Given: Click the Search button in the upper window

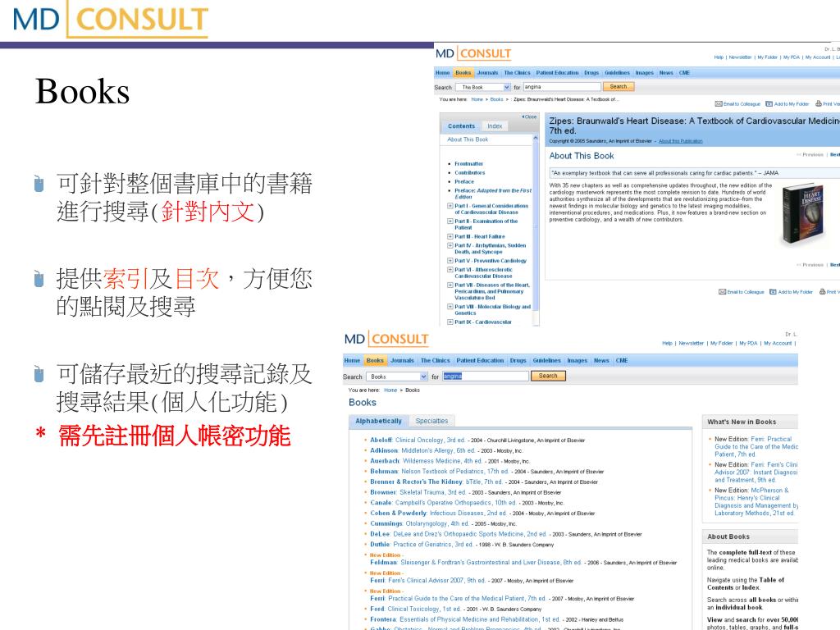Looking at the screenshot, I should (x=619, y=87).
